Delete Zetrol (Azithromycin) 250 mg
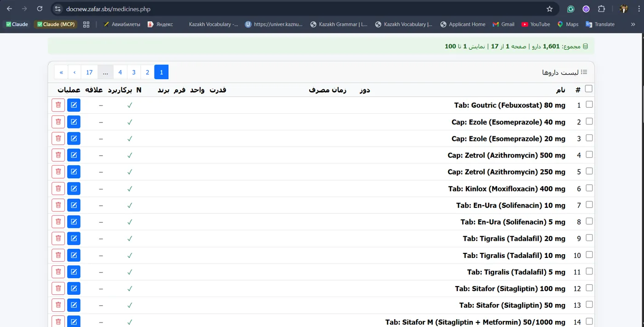The width and height of the screenshot is (644, 327). click(x=58, y=172)
